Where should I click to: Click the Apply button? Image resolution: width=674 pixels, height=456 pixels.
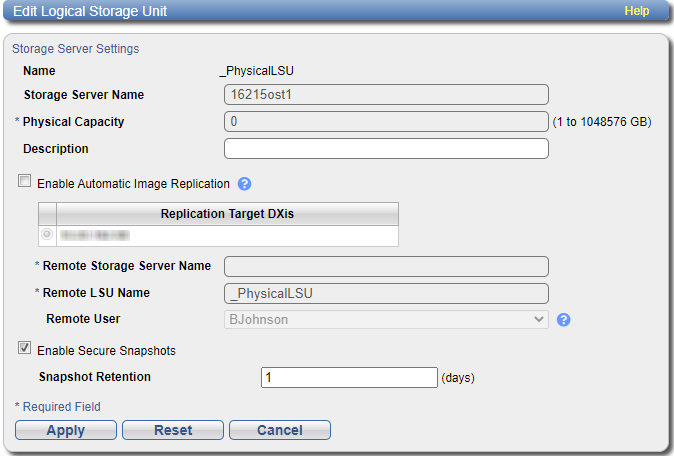point(66,430)
